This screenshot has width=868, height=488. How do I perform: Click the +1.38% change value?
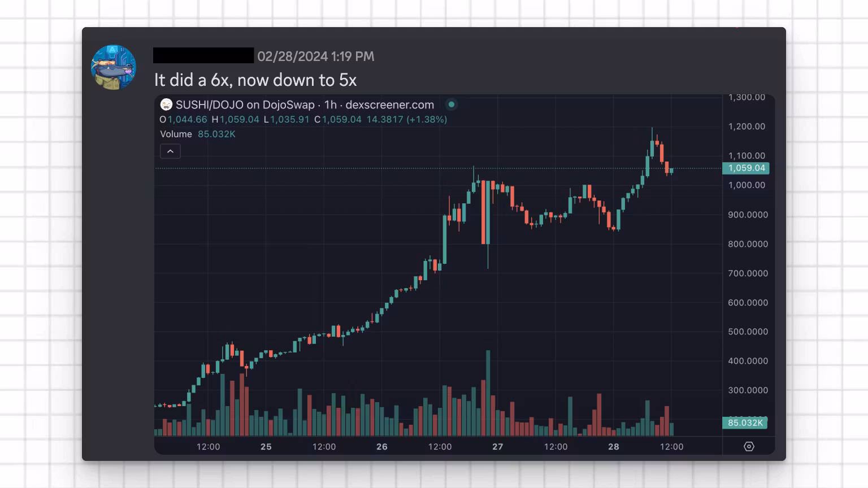pos(427,120)
